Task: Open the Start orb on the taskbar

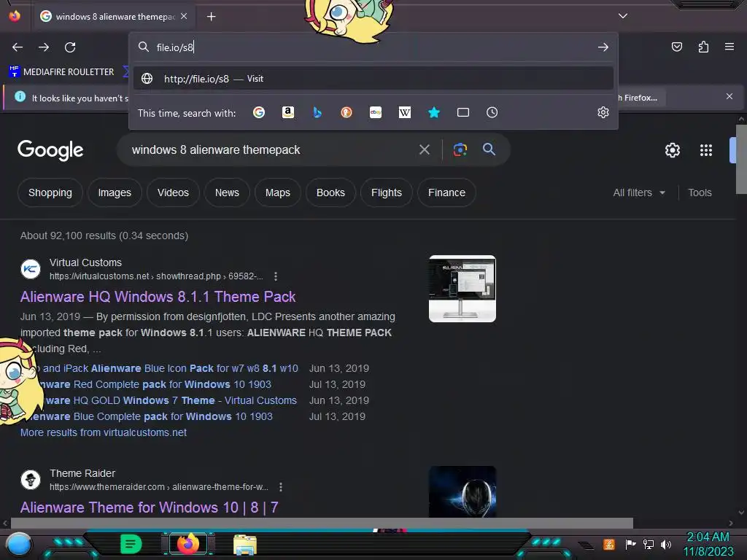Action: pos(19,545)
